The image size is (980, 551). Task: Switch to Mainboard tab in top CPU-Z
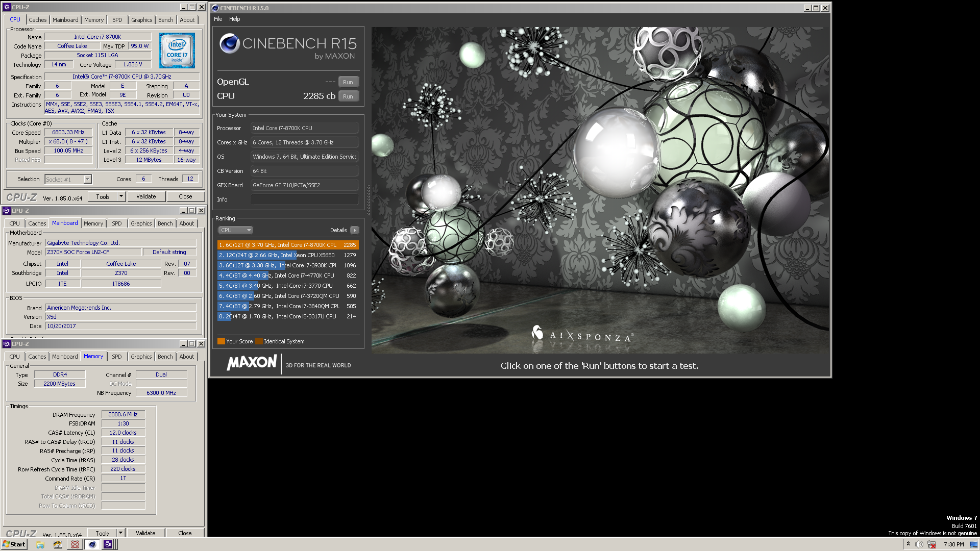pyautogui.click(x=65, y=20)
